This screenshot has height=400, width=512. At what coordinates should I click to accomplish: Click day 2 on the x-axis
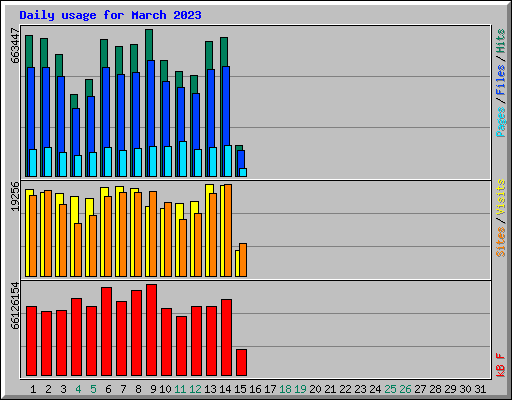tap(48, 389)
